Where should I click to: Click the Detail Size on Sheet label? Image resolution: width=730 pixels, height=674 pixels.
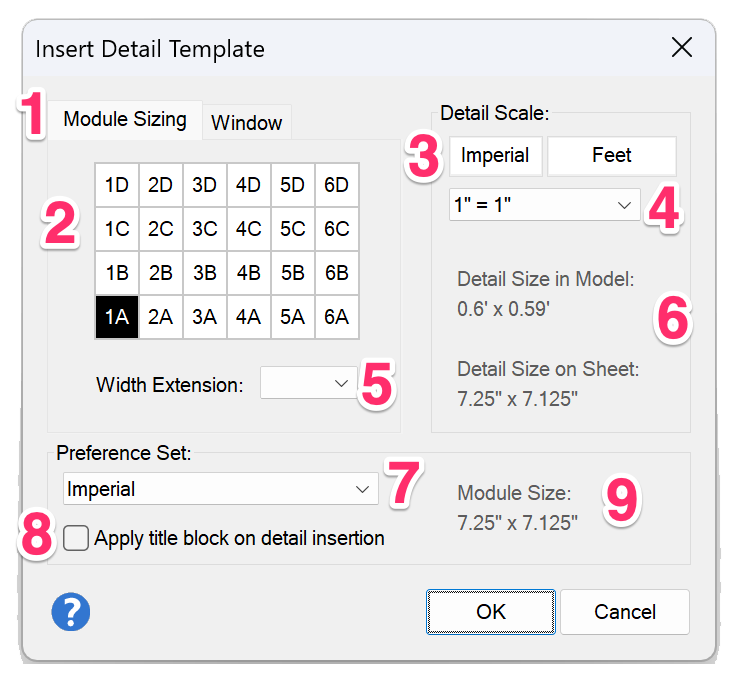[548, 369]
